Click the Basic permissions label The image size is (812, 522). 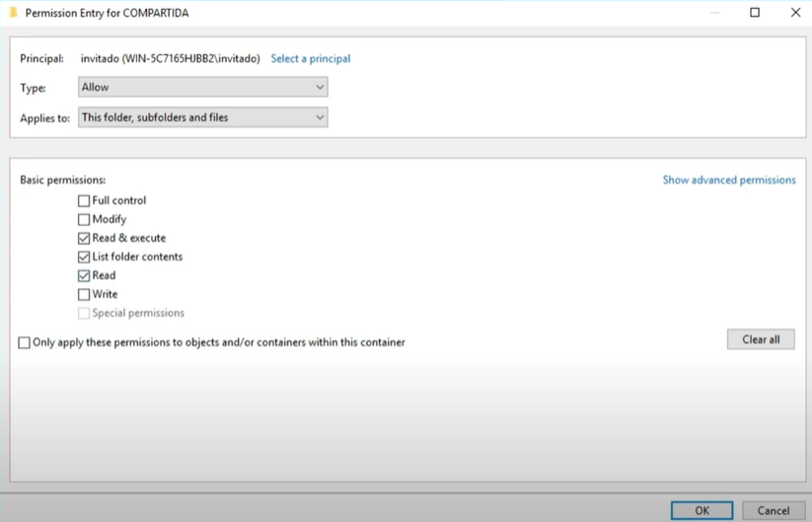[x=63, y=180]
